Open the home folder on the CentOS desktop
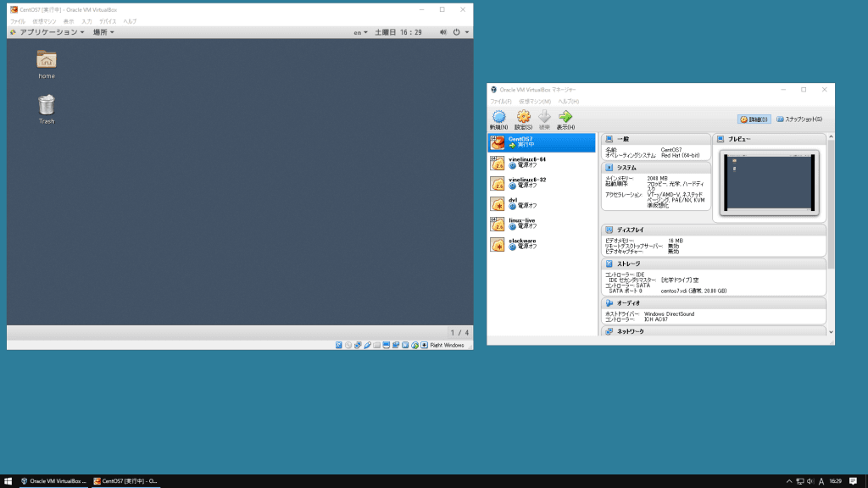 click(45, 61)
